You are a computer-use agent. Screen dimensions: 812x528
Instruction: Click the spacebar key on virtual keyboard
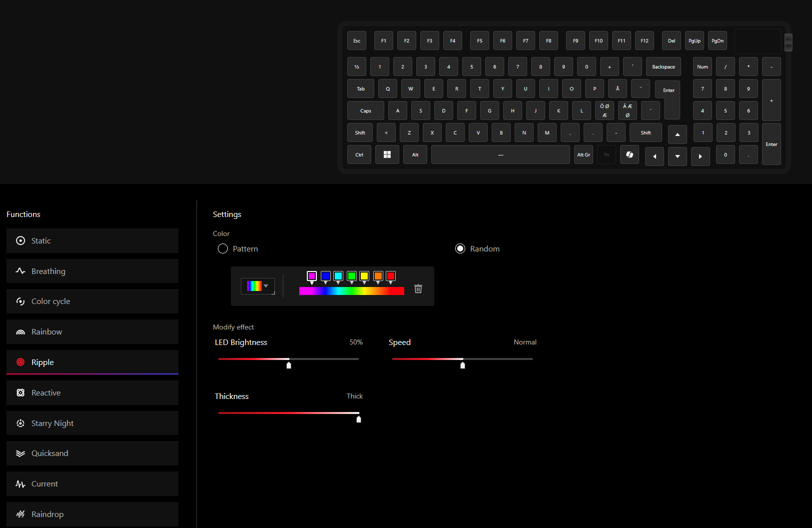click(x=500, y=155)
